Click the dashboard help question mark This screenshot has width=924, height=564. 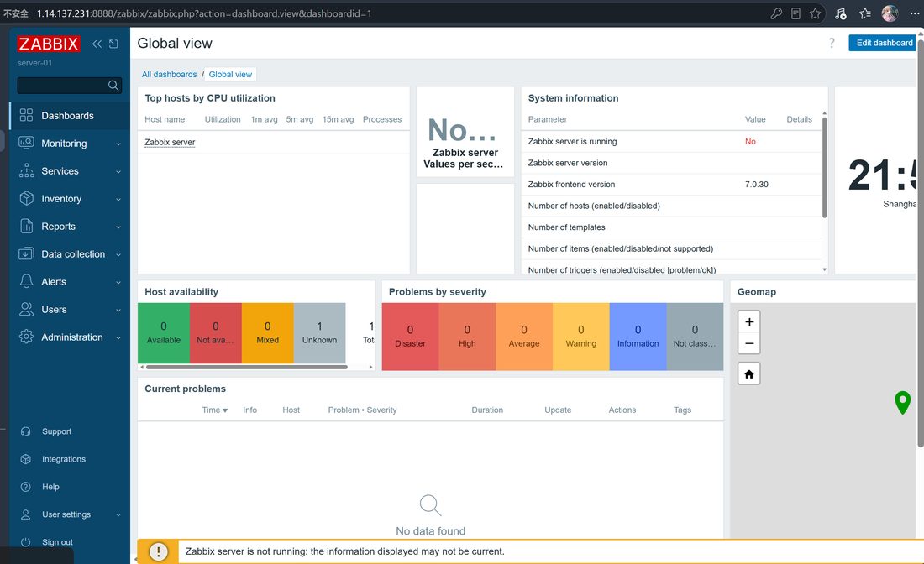(832, 43)
